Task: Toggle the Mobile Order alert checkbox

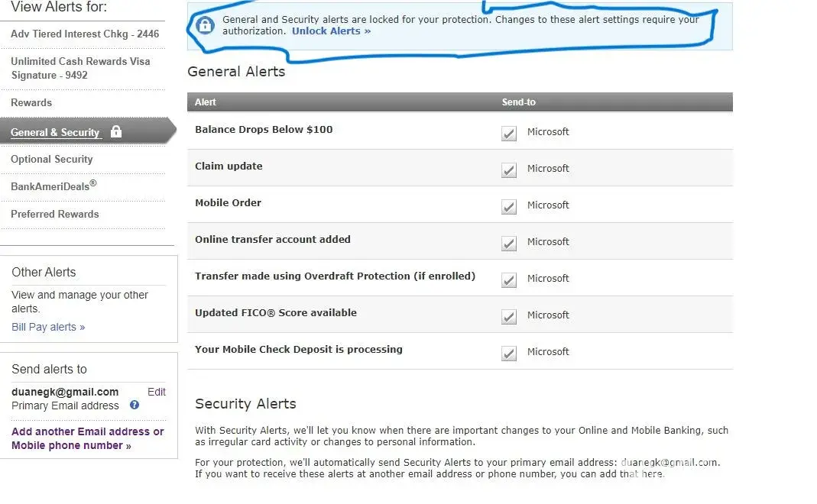Action: (x=509, y=206)
